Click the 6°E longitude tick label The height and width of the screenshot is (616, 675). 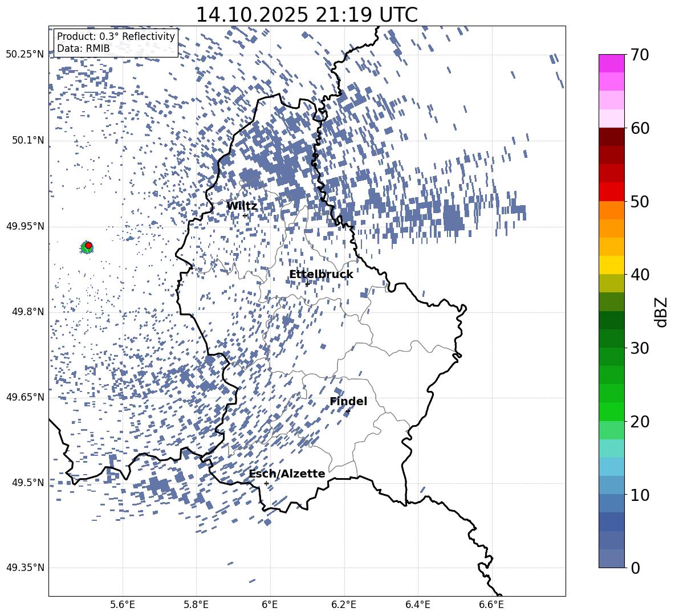[270, 605]
